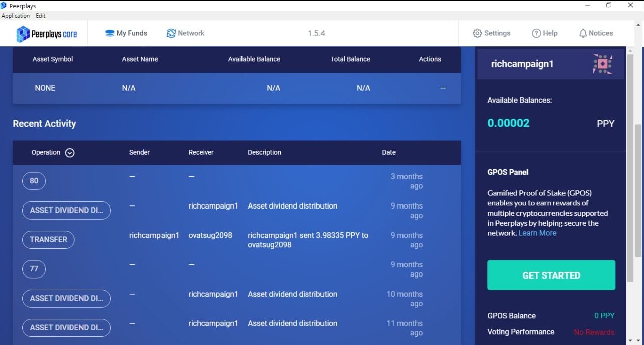Click the Available Balances label
Screen dimensions: 644x345
coord(519,100)
